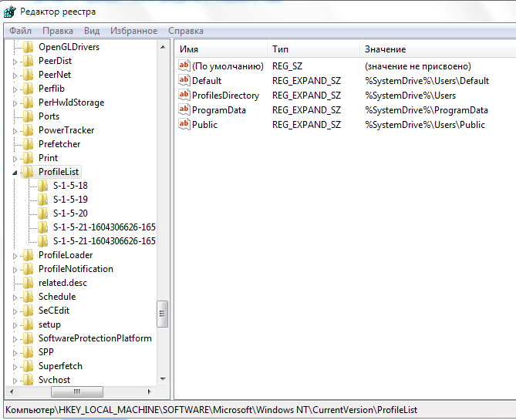Click the related.desc folder icon

pos(29,283)
